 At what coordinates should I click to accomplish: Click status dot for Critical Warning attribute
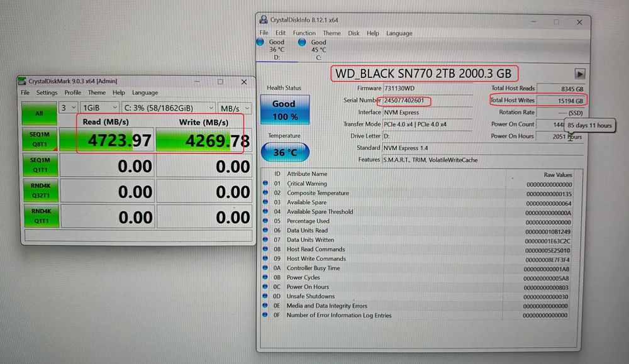point(265,183)
